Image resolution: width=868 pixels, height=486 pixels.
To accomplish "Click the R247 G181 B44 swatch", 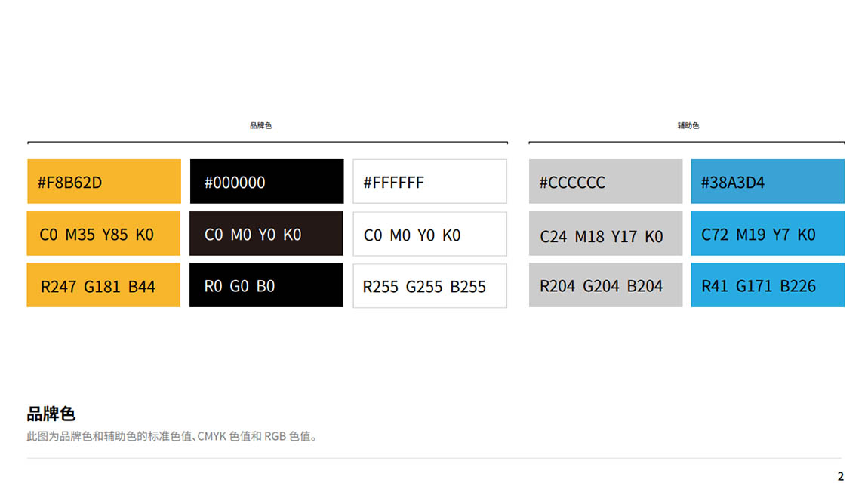I will click(x=103, y=285).
